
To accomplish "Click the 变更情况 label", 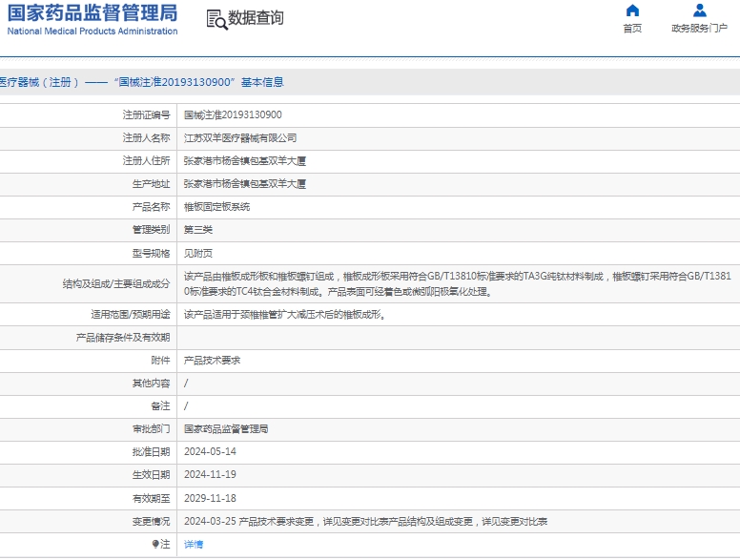I will (151, 521).
